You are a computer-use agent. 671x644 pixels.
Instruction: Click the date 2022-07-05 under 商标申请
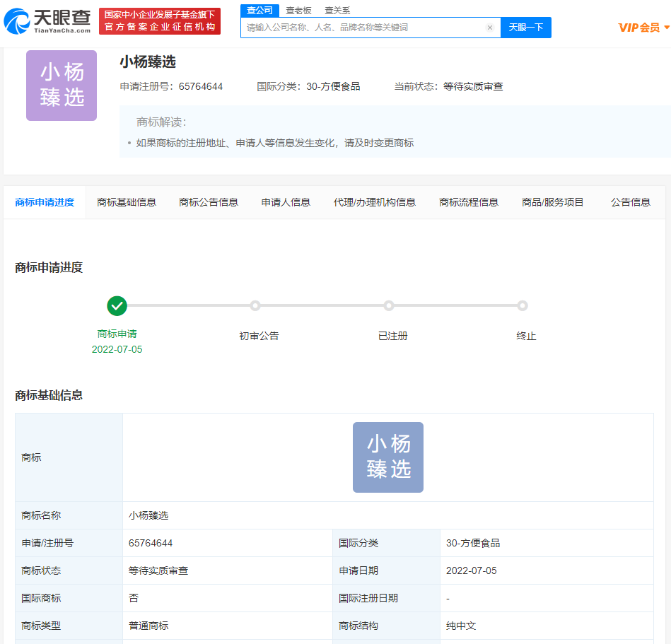coord(117,349)
